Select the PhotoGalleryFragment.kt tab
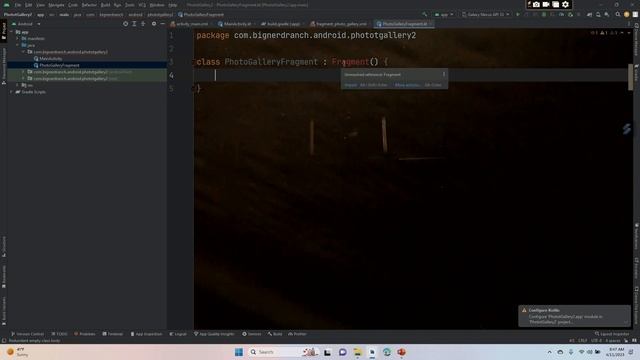The height and width of the screenshot is (360, 640). coord(404,24)
